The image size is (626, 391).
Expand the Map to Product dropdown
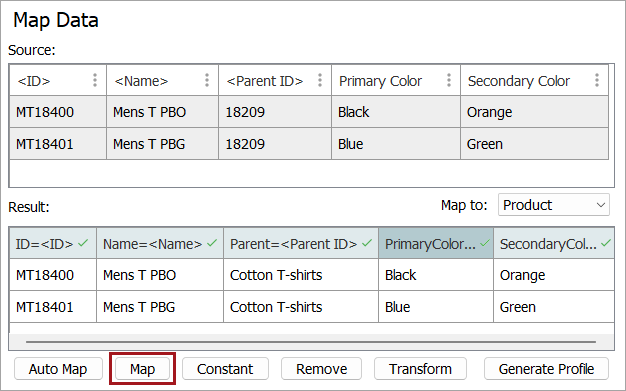[x=554, y=205]
